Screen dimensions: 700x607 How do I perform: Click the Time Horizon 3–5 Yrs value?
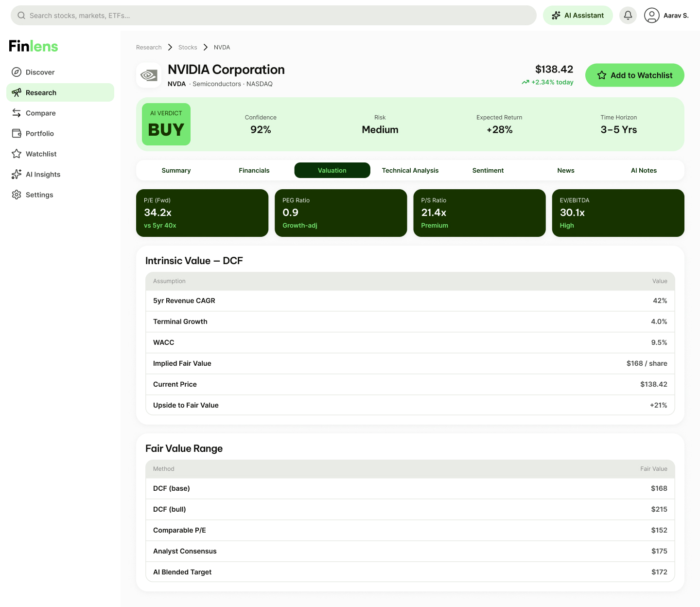point(619,130)
